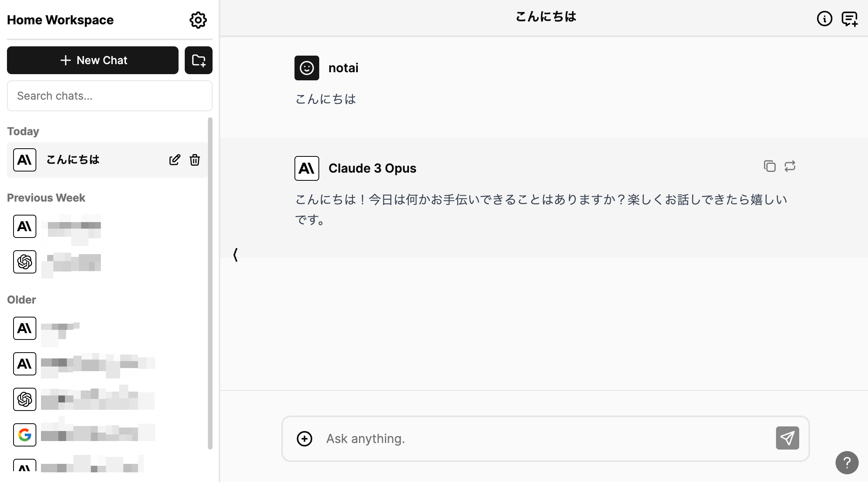
Task: Open chat info icon in header
Action: tap(824, 19)
